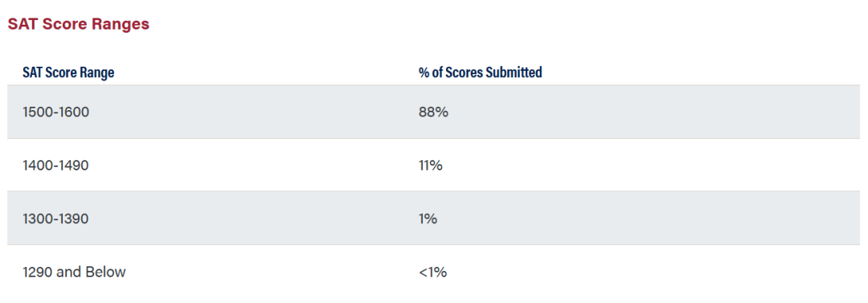
Task: Select the SAT Score Range column header
Action: pyautogui.click(x=68, y=72)
